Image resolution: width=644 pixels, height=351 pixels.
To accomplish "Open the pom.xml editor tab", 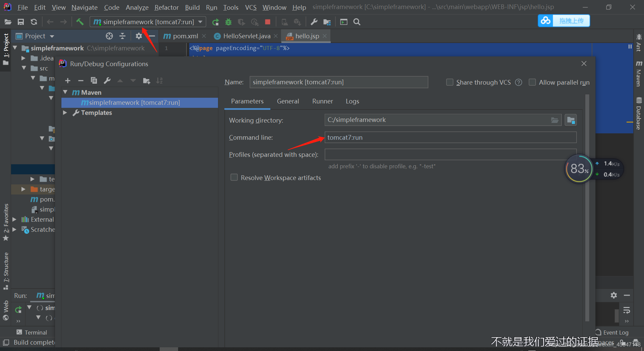I will click(185, 36).
